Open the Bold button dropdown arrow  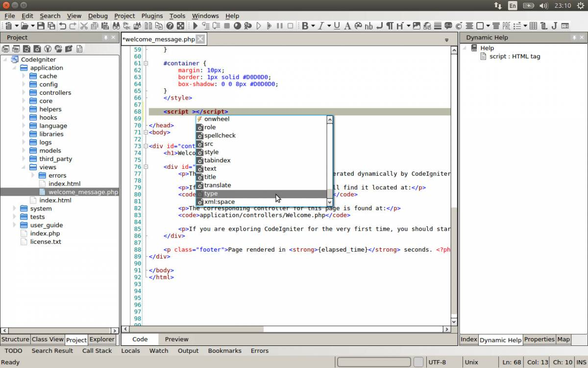(x=313, y=26)
